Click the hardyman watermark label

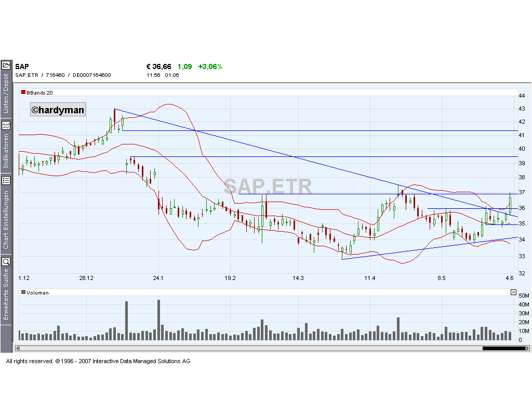pos(58,110)
